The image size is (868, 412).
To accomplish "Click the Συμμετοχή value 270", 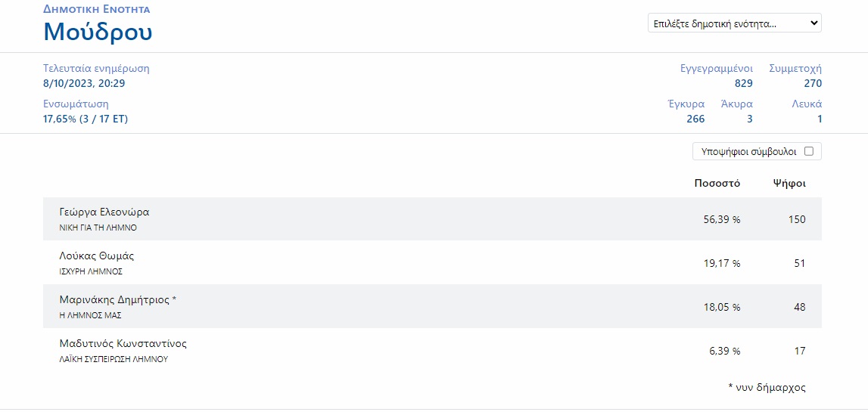I will [x=812, y=83].
